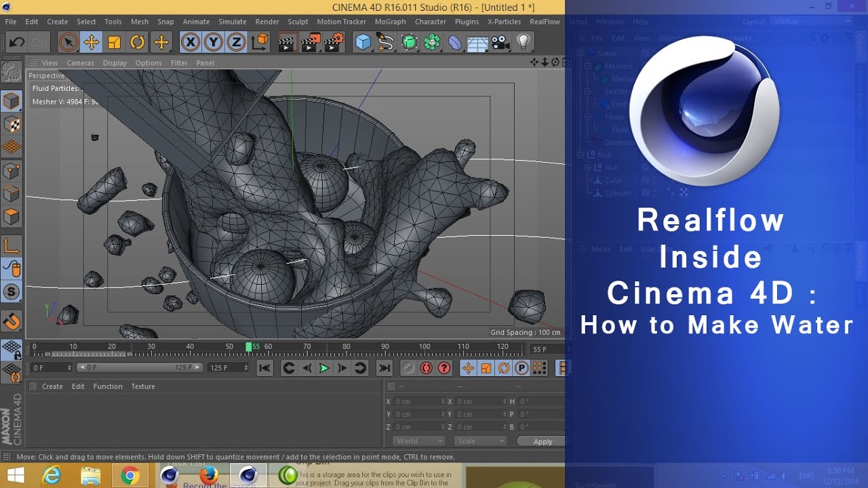The height and width of the screenshot is (488, 868).
Task: Open the green generator objects icon
Action: (x=410, y=43)
